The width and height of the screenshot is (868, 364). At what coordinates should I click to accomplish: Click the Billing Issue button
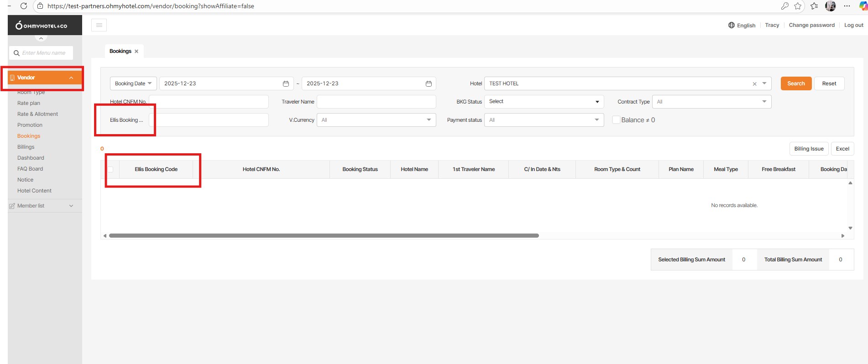(809, 149)
